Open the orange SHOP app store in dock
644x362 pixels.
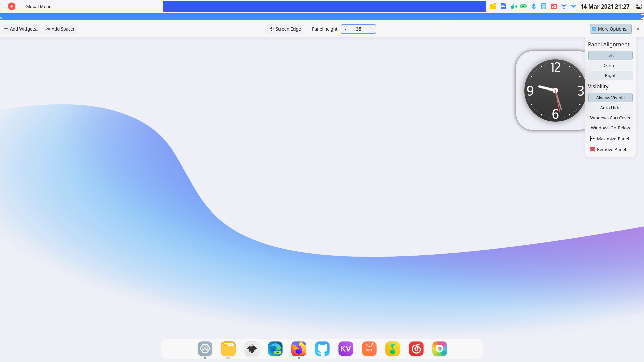369,349
